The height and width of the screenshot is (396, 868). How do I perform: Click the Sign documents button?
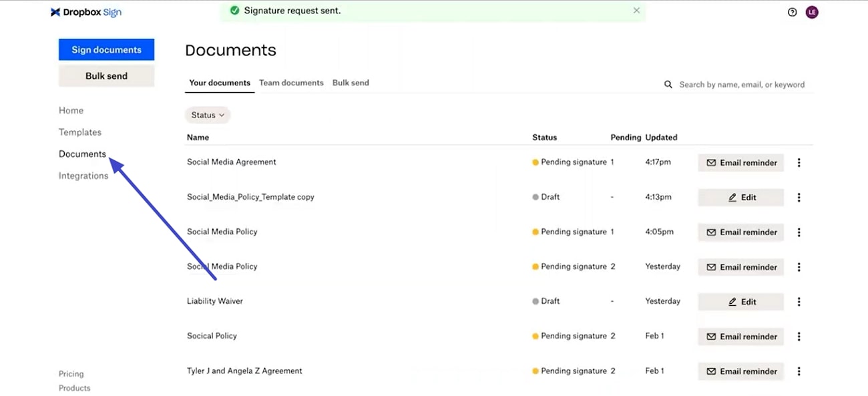pos(106,49)
